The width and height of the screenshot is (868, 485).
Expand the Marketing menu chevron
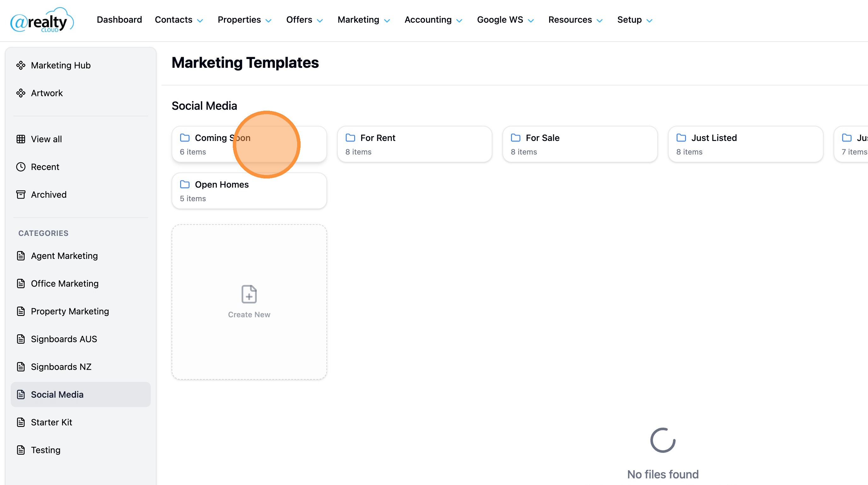[387, 21]
